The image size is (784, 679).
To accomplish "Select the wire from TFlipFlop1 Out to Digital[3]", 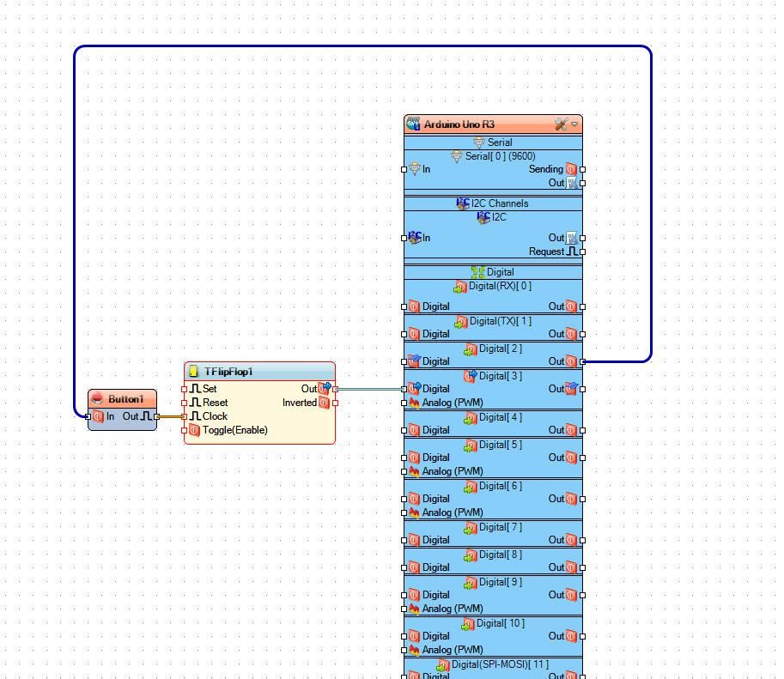I will pos(369,389).
